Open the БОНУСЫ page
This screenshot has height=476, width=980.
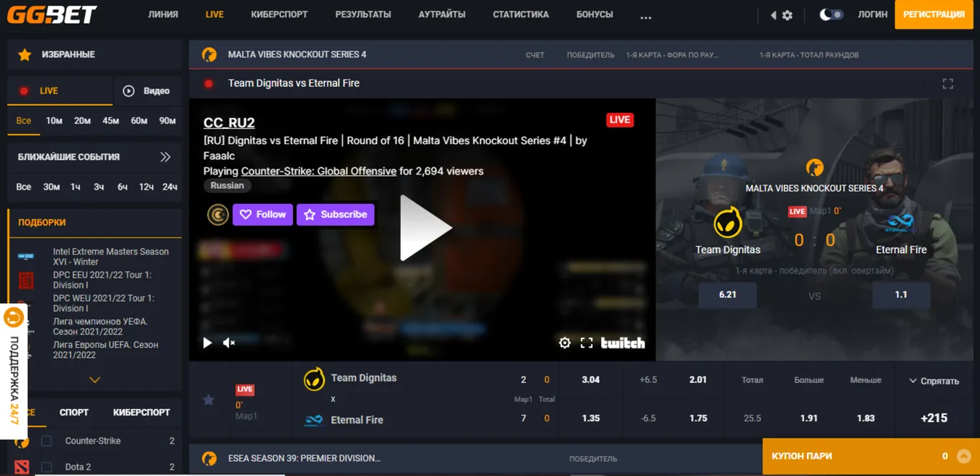pos(594,14)
